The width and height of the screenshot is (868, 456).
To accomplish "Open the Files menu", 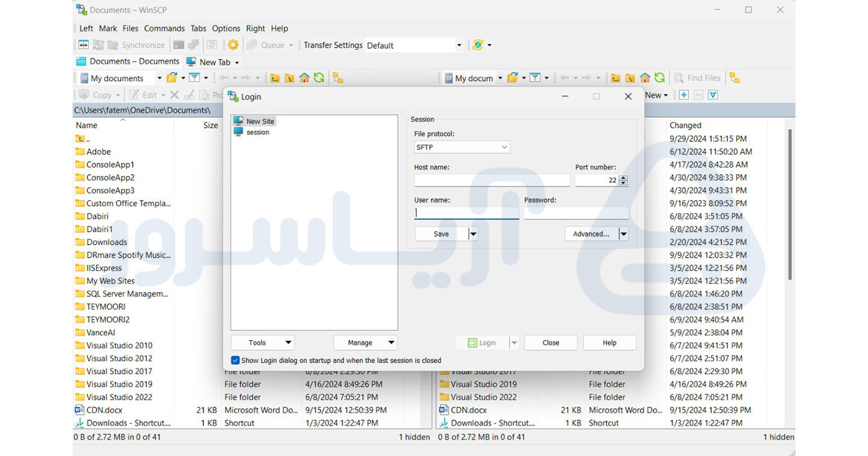I will coord(130,28).
